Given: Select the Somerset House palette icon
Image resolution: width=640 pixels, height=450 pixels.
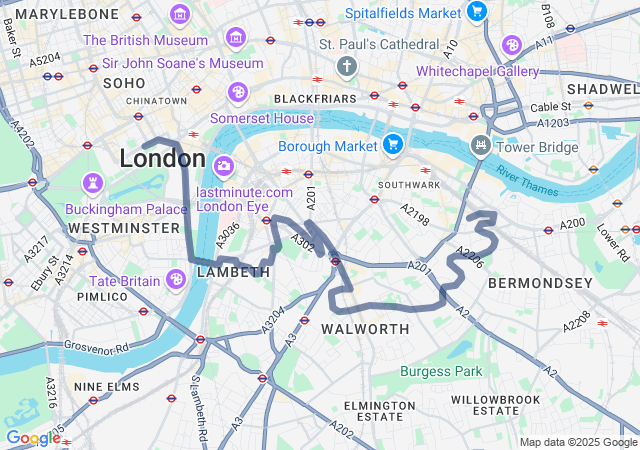Looking at the screenshot, I should click(x=238, y=93).
